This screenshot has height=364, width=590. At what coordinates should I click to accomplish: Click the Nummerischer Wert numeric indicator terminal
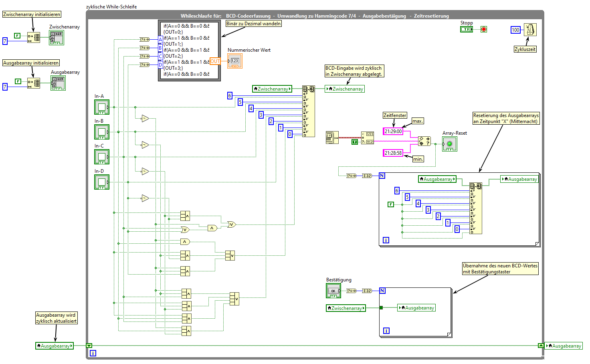pos(235,61)
